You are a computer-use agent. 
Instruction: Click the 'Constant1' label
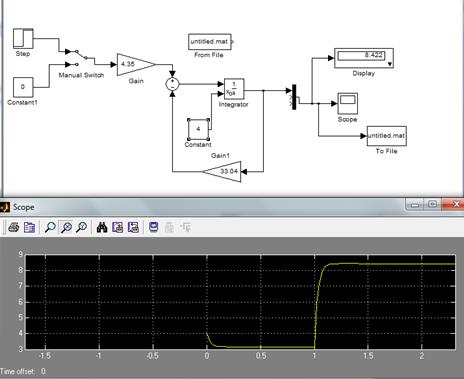point(23,102)
